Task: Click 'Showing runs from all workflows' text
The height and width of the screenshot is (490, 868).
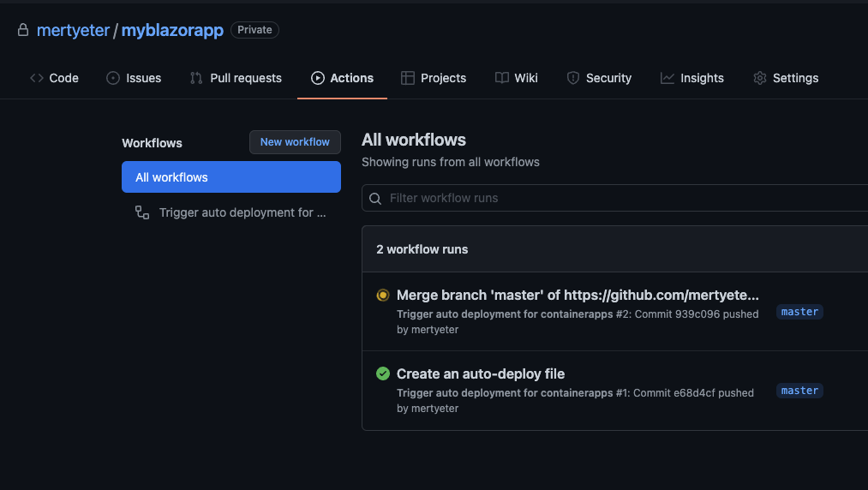Action: point(451,162)
